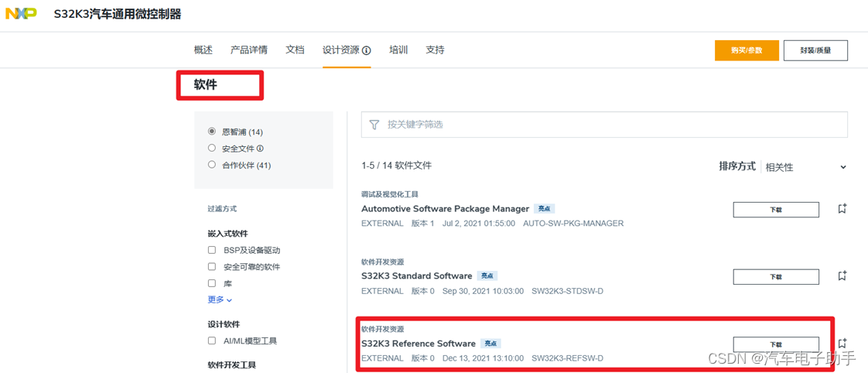
Task: Open the NXP logo home link
Action: pyautogui.click(x=21, y=15)
